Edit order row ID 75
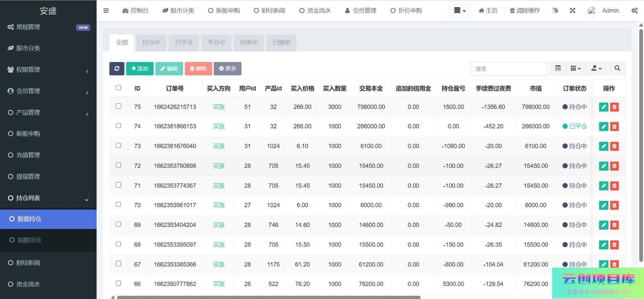 tap(603, 107)
